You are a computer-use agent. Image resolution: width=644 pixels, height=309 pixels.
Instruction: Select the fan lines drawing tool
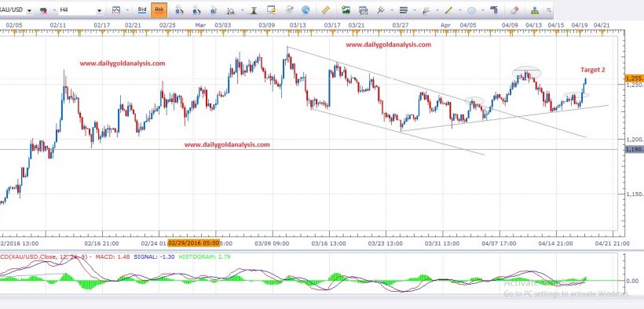426,10
